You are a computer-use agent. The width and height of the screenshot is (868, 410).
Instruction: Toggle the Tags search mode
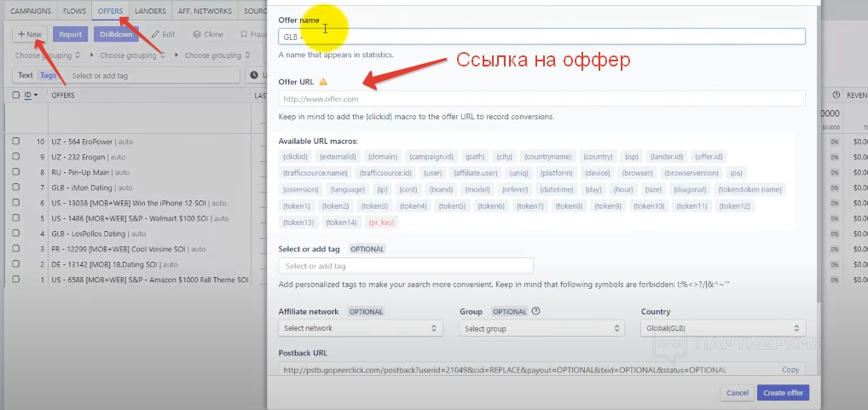[48, 75]
